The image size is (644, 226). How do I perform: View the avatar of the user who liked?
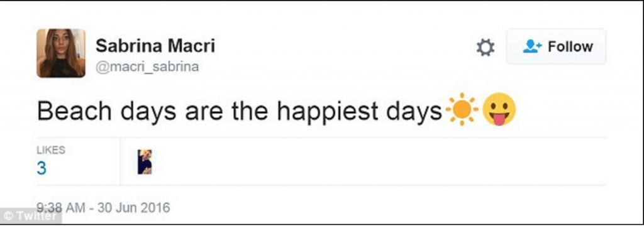pyautogui.click(x=145, y=161)
